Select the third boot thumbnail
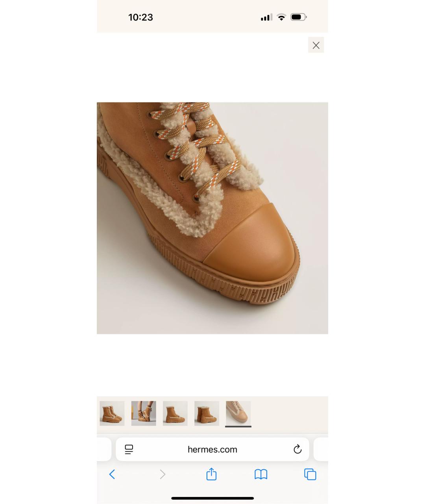The height and width of the screenshot is (504, 425). click(175, 413)
